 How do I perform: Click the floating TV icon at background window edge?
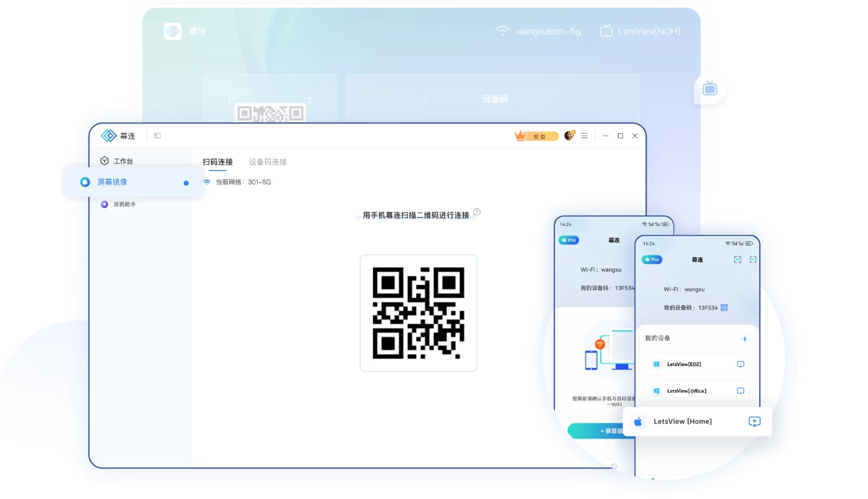[710, 88]
